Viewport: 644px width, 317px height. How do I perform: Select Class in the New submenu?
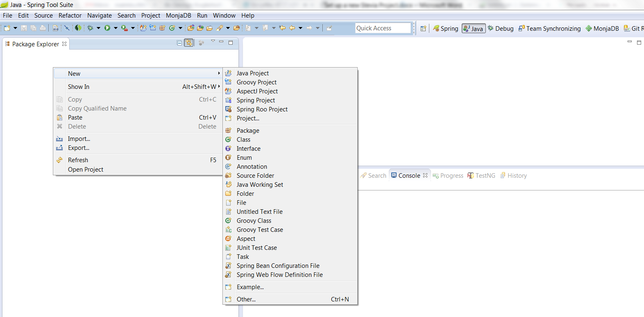coord(290,139)
